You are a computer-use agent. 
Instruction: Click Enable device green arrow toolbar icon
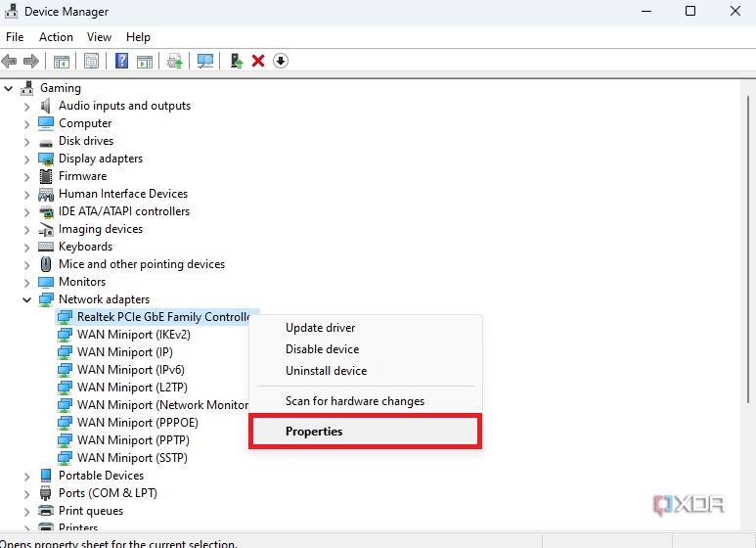click(237, 62)
